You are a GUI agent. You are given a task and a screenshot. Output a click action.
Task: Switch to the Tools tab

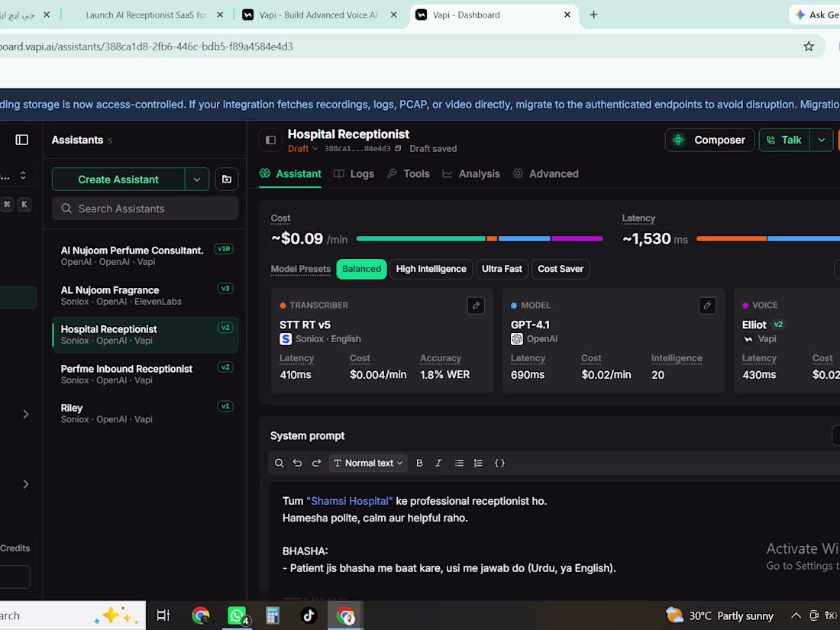pos(409,173)
